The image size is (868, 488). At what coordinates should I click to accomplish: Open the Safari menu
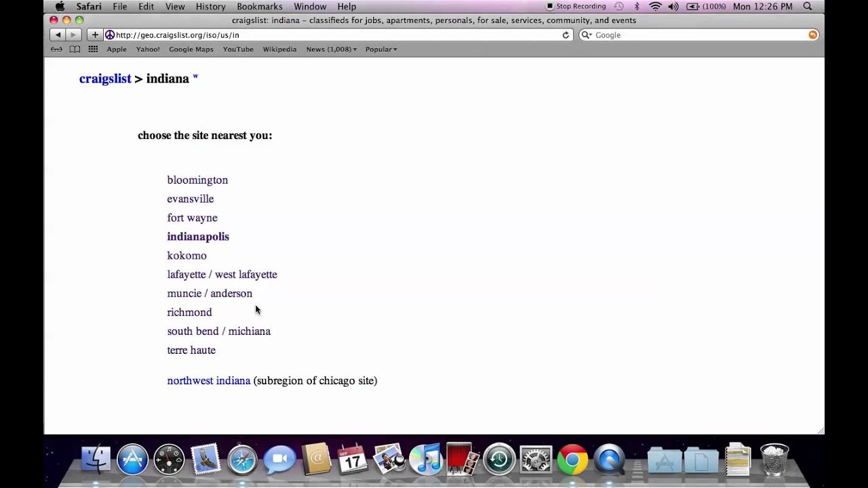(89, 7)
